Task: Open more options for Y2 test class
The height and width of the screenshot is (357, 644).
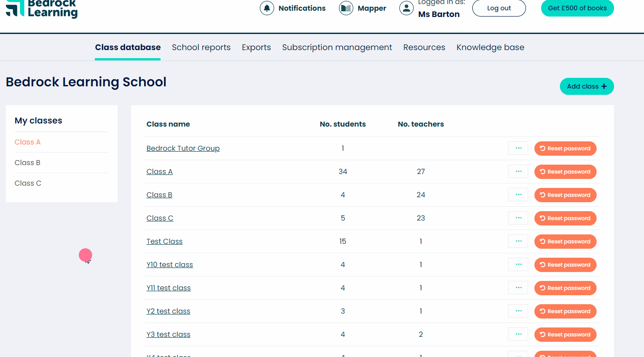Action: (518, 311)
